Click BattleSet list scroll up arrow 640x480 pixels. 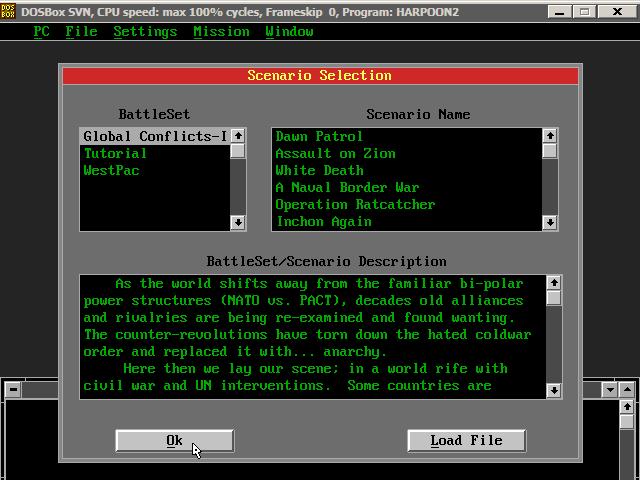pyautogui.click(x=238, y=136)
